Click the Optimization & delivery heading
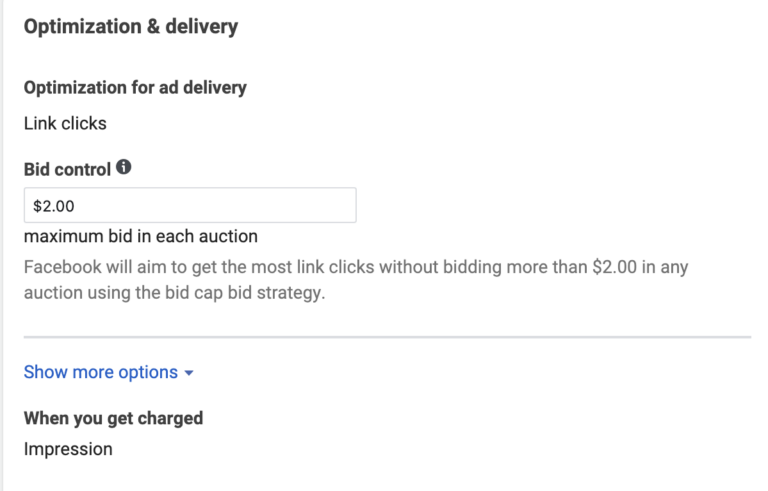This screenshot has height=491, width=768. [131, 27]
